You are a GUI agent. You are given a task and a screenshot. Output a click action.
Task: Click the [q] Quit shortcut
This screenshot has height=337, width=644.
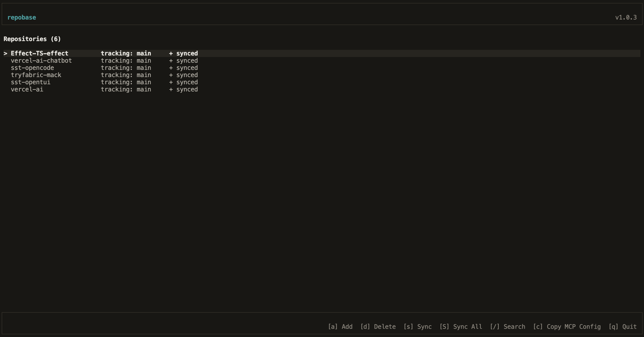623,327
